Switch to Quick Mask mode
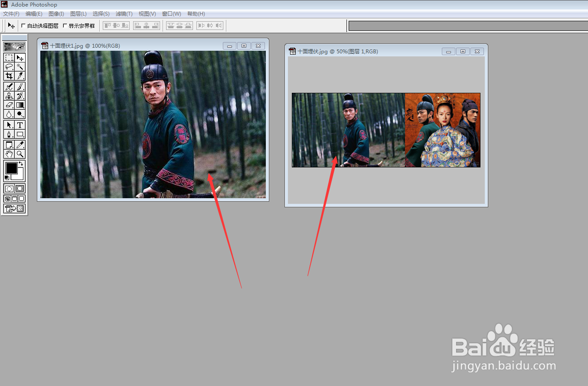The image size is (588, 386). (x=20, y=189)
